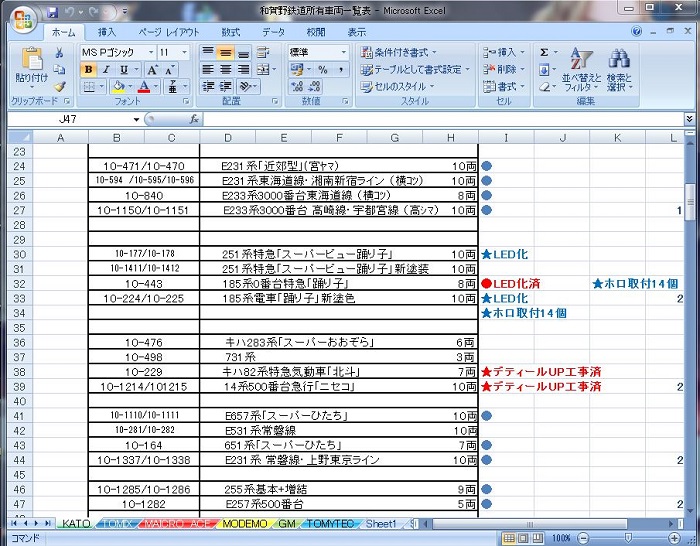
Task: Open Excel Help question mark
Action: tap(637, 31)
